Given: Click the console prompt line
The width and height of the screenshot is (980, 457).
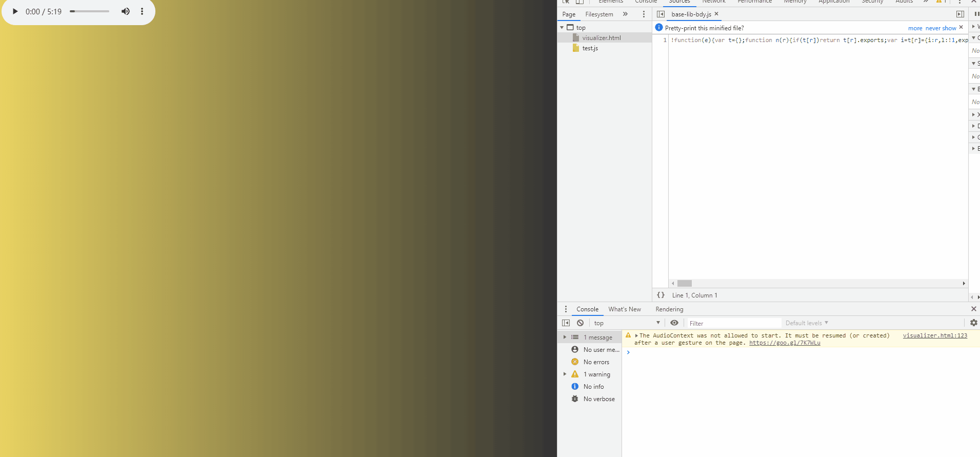Looking at the screenshot, I should (800, 352).
